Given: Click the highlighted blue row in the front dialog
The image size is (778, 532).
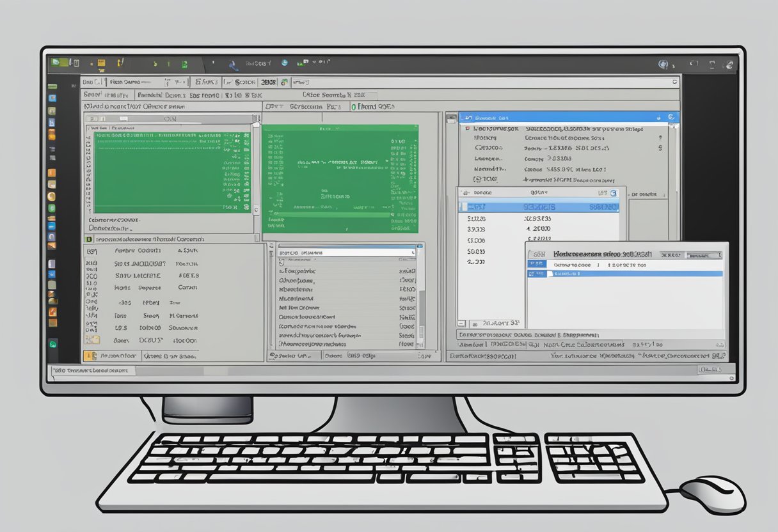Looking at the screenshot, I should [x=624, y=274].
